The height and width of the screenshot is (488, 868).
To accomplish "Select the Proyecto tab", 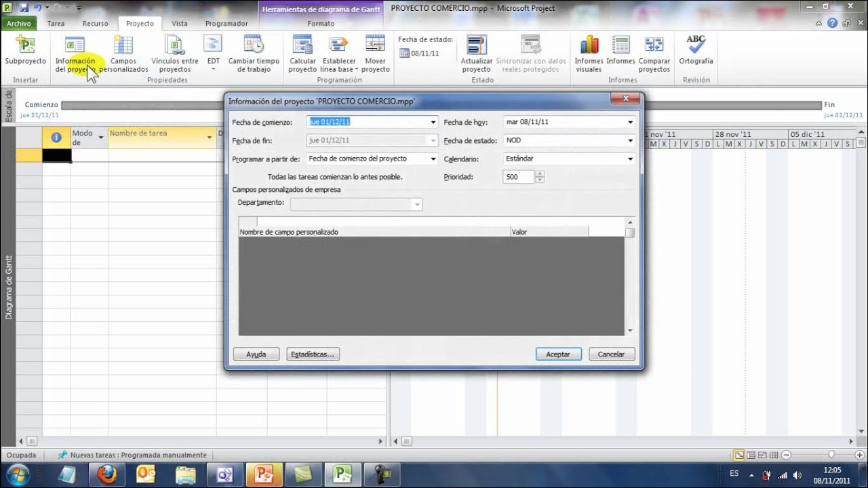I will point(140,23).
